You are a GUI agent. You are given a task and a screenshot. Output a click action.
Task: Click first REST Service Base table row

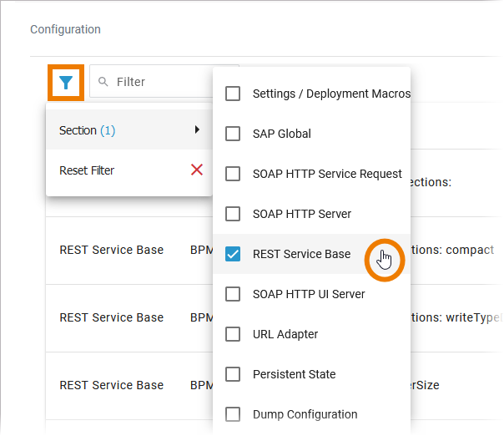point(112,250)
